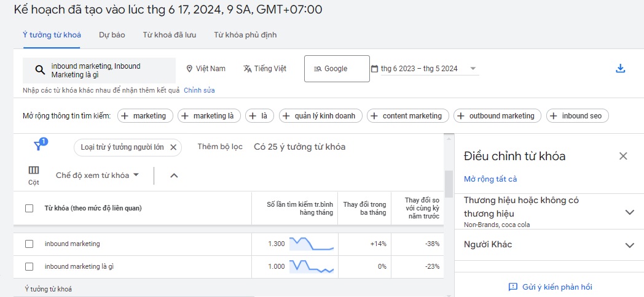Sort by Thay đổi so với cùng kỳ năm trước

coord(422,208)
